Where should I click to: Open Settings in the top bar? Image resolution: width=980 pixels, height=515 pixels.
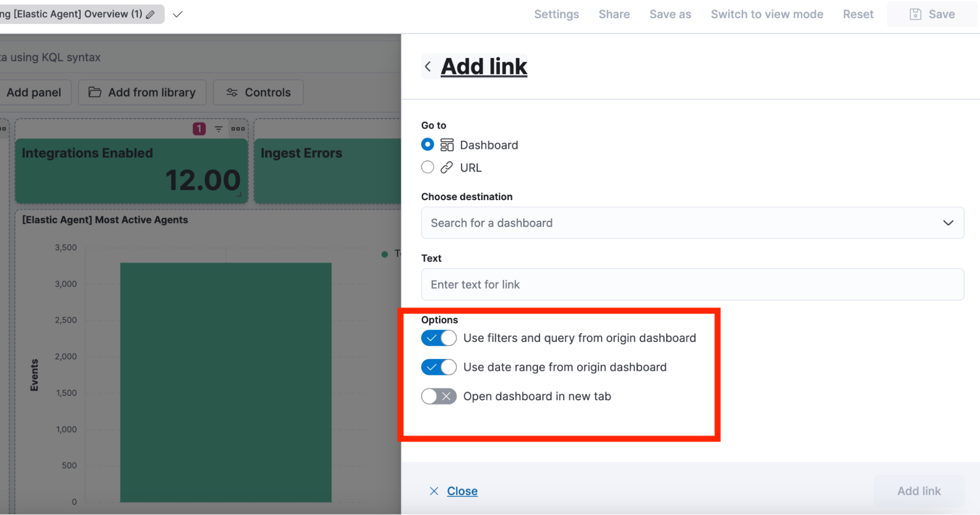click(556, 14)
